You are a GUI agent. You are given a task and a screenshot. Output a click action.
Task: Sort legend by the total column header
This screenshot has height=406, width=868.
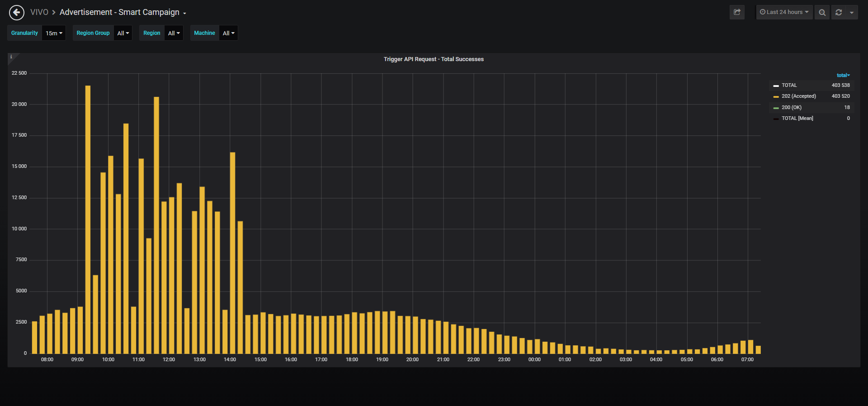pyautogui.click(x=843, y=75)
